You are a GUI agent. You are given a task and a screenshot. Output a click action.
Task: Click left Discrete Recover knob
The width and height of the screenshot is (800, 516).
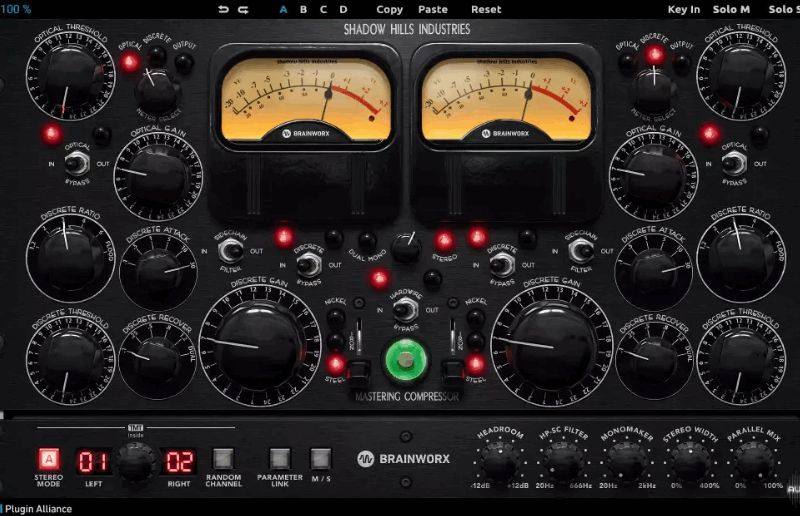[158, 360]
